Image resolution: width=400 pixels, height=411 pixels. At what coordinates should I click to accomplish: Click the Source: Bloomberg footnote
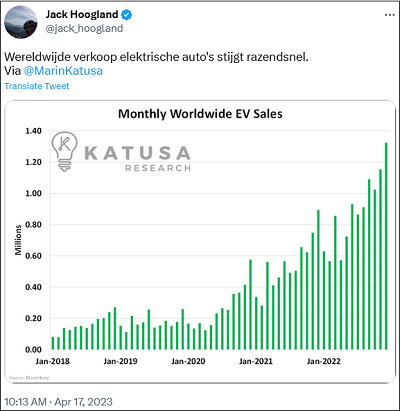[29, 378]
